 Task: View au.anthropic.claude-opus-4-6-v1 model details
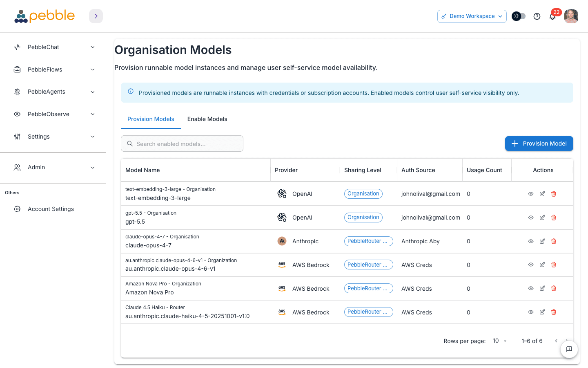point(531,265)
